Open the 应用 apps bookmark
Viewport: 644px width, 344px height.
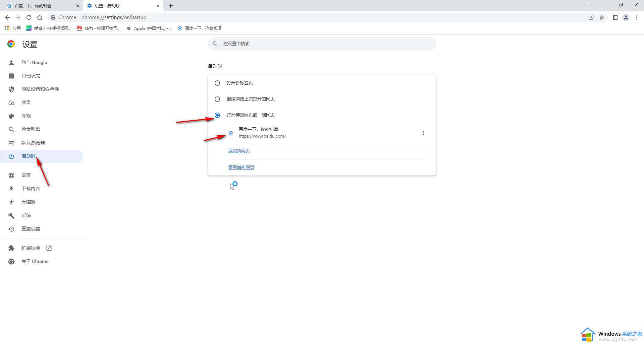point(13,28)
